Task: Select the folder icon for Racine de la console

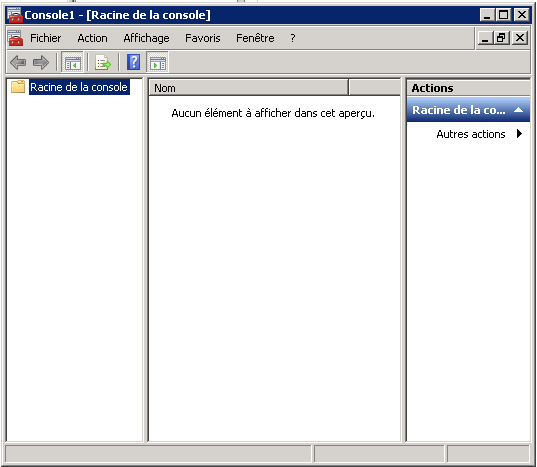Action: click(18, 87)
